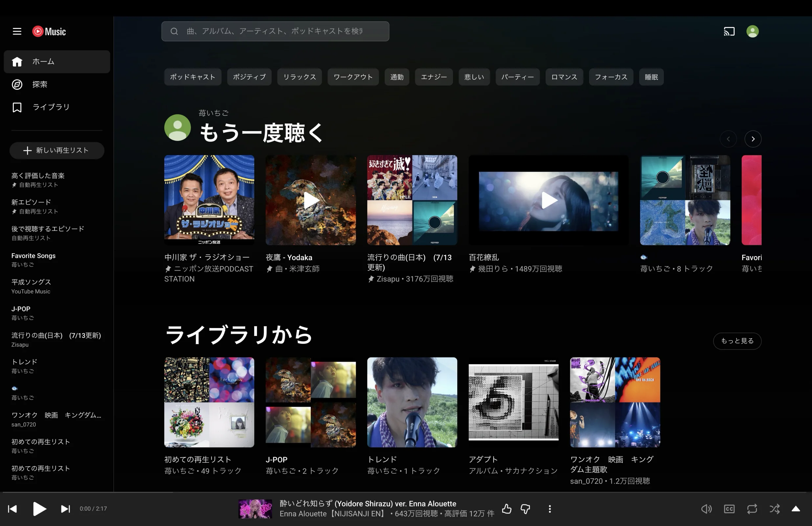Open 後で視聴するエピソード playlist
The width and height of the screenshot is (812, 526).
click(57, 233)
